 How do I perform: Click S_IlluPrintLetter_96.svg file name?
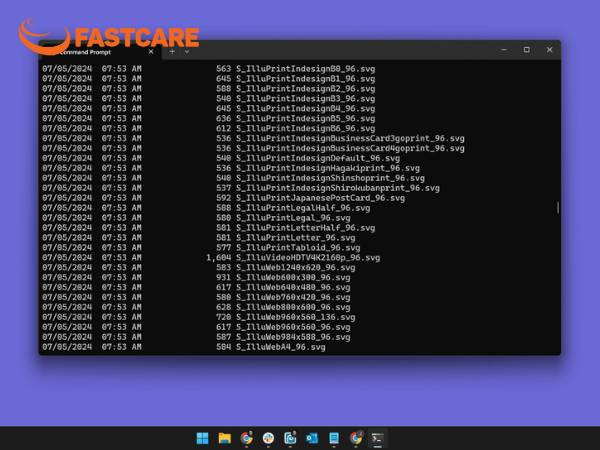(x=295, y=238)
